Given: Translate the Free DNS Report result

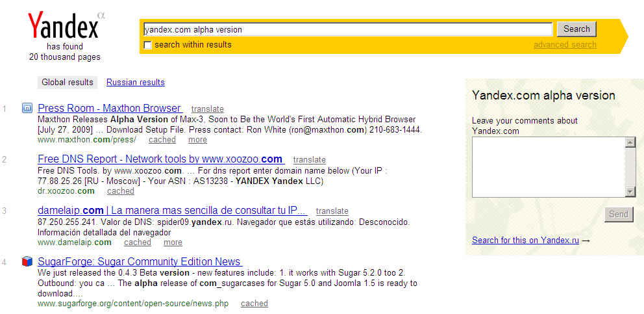Looking at the screenshot, I should point(309,160).
